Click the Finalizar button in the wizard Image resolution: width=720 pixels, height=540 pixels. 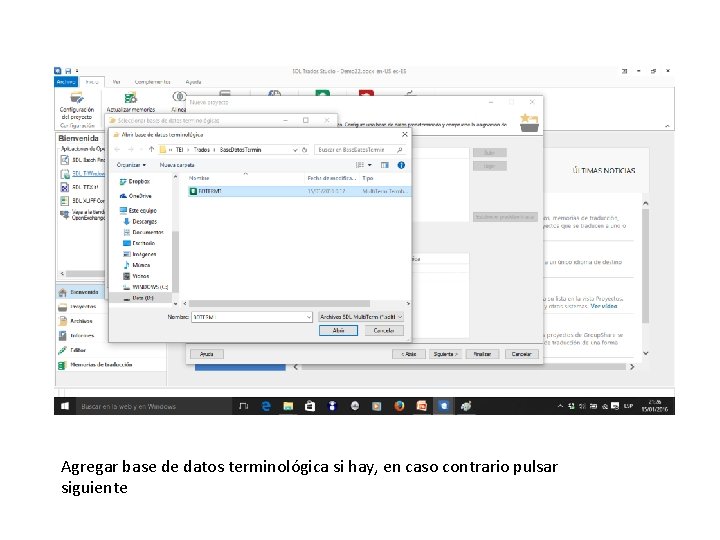point(482,354)
